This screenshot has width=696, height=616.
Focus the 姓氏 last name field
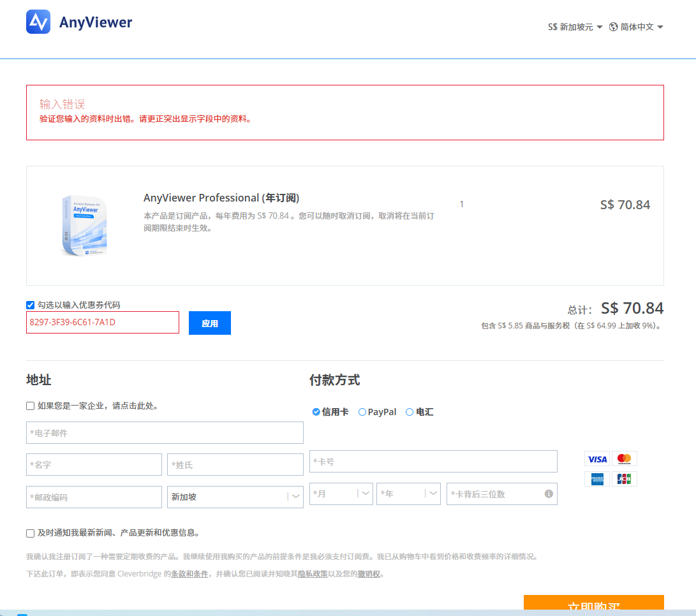point(235,465)
